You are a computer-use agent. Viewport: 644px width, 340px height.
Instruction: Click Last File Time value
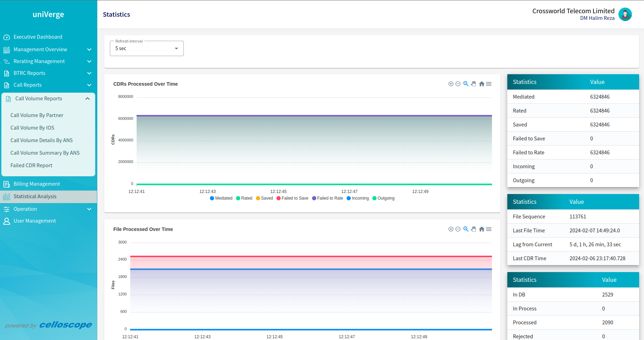click(594, 231)
